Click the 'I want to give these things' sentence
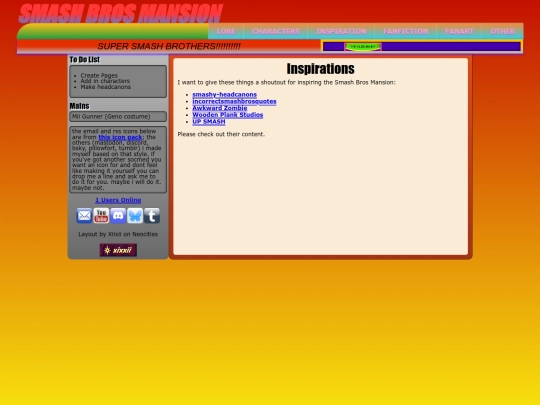Image resolution: width=540 pixels, height=405 pixels. 287,83
